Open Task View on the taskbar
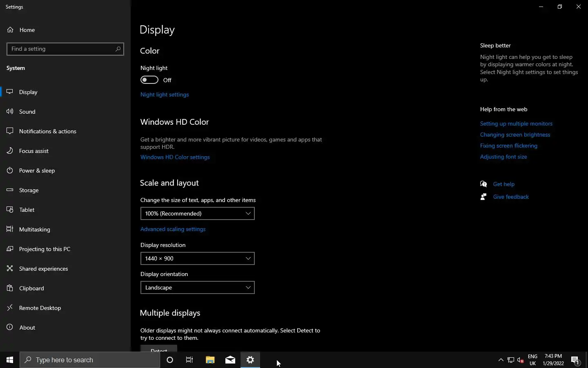 click(189, 360)
